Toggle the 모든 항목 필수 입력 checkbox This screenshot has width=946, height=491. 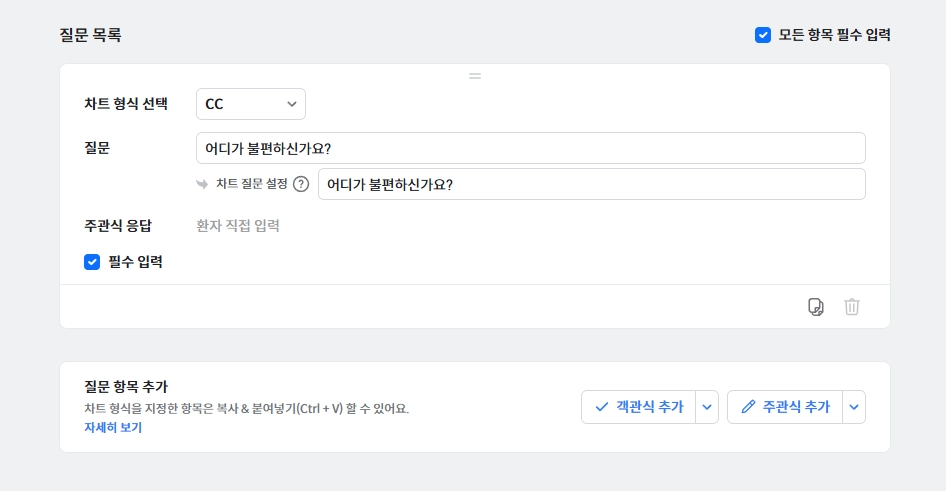(x=763, y=35)
